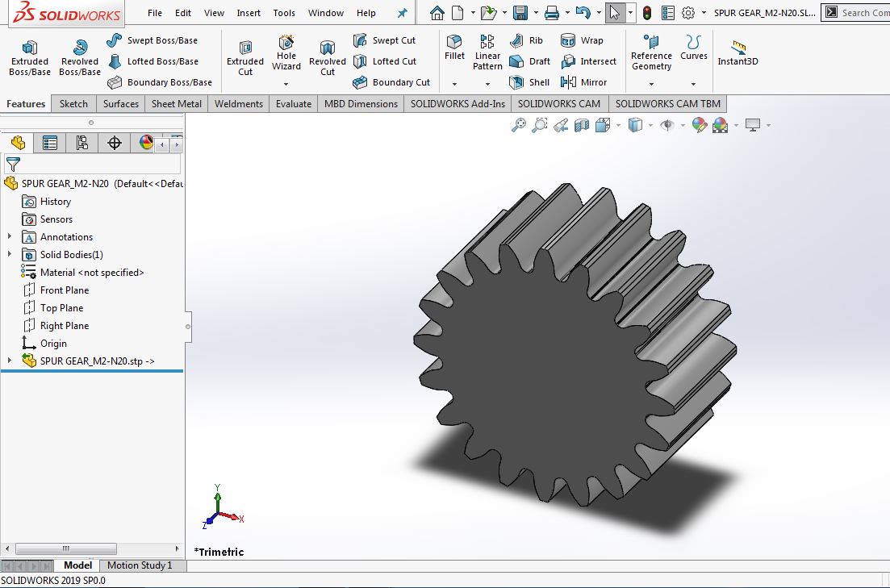Open the Fillet dropdown arrow

[x=454, y=84]
